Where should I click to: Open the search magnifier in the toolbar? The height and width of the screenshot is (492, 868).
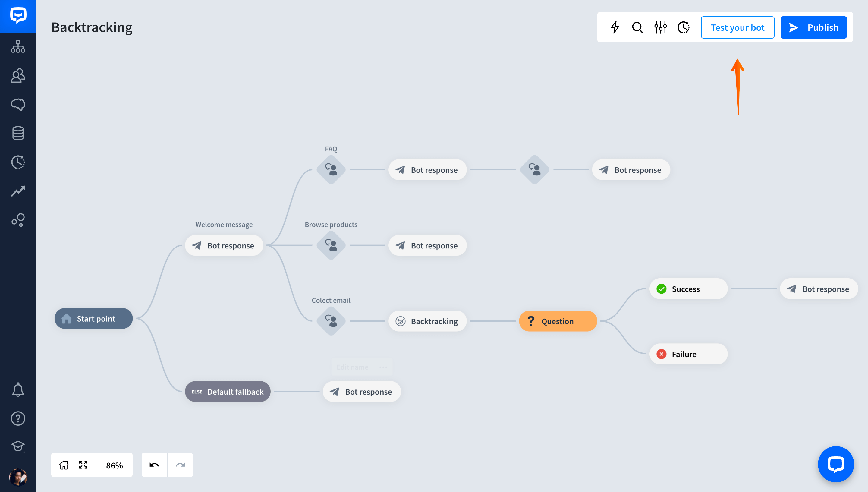(x=637, y=27)
